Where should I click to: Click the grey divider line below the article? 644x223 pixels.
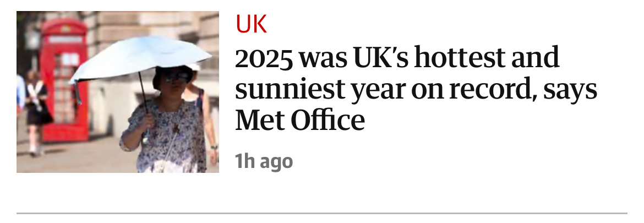[x=321, y=213]
